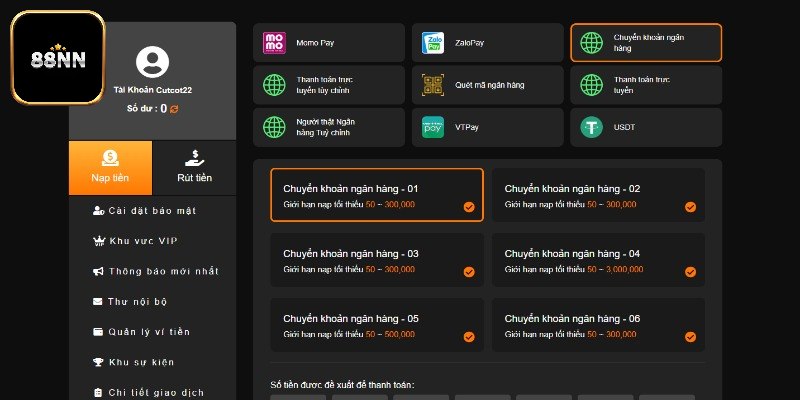800x400 pixels.
Task: Click the trophy icon for Khu sự kiện
Action: 98,362
